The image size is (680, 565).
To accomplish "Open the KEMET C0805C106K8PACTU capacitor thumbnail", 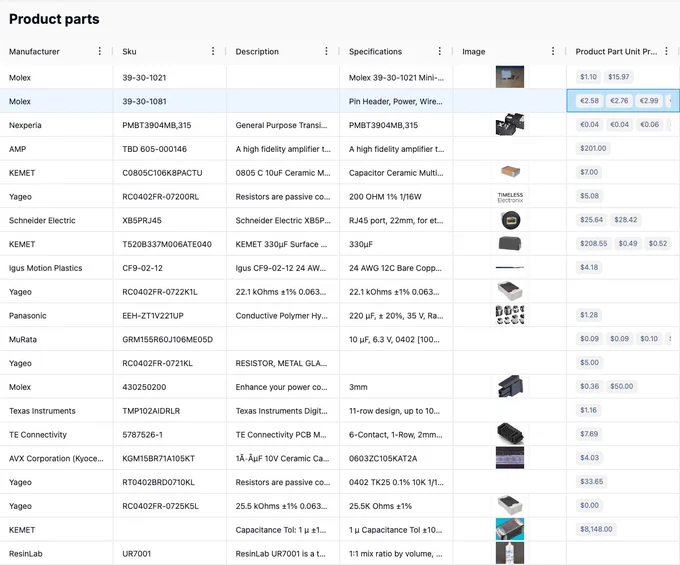I will pyautogui.click(x=510, y=172).
